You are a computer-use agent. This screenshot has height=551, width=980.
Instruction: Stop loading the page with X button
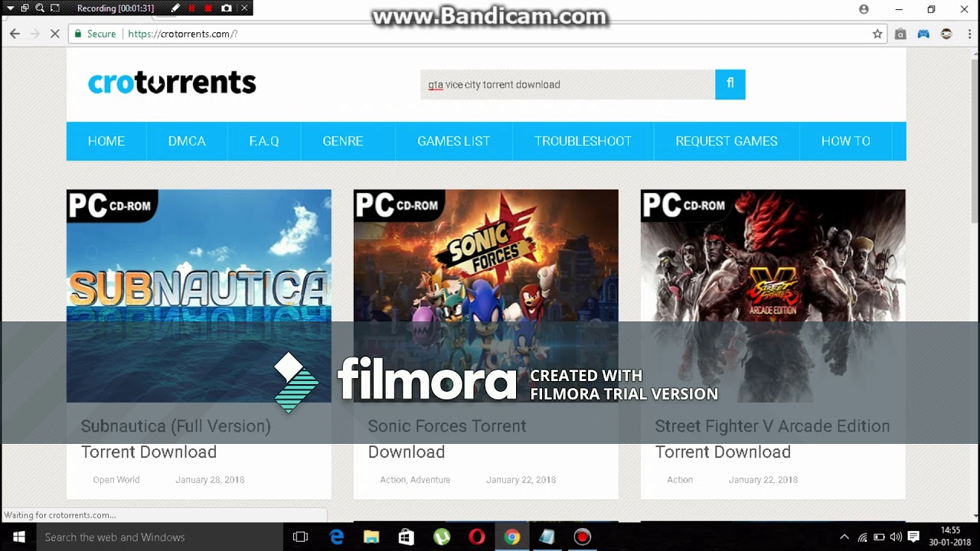pos(54,34)
